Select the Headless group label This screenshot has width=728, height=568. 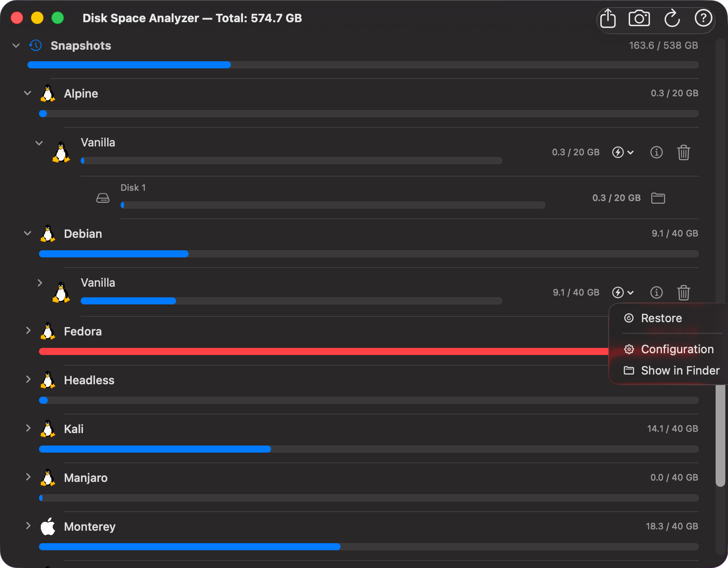89,380
